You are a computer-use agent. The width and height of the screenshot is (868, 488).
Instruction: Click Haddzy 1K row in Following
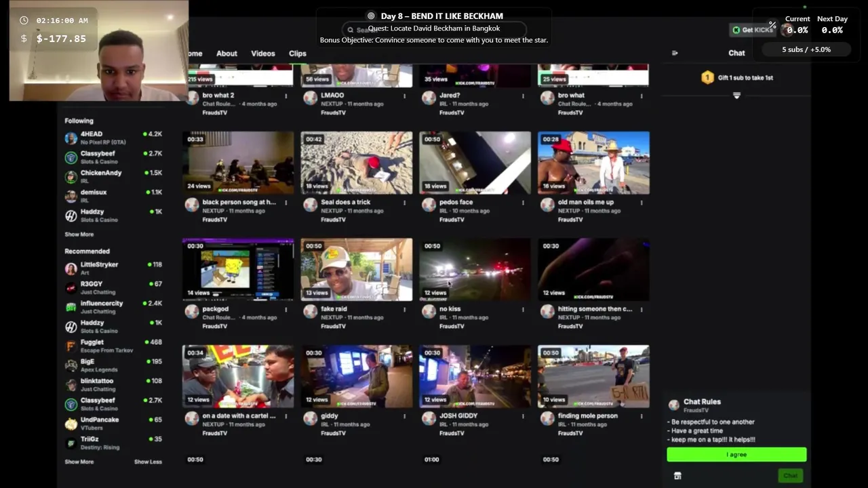[x=113, y=216]
